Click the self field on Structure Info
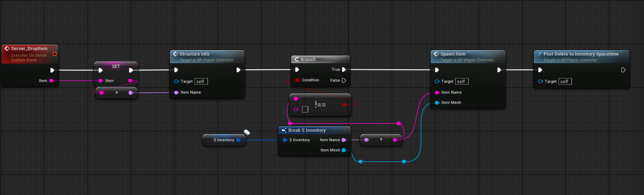The image size is (644, 195). click(201, 81)
